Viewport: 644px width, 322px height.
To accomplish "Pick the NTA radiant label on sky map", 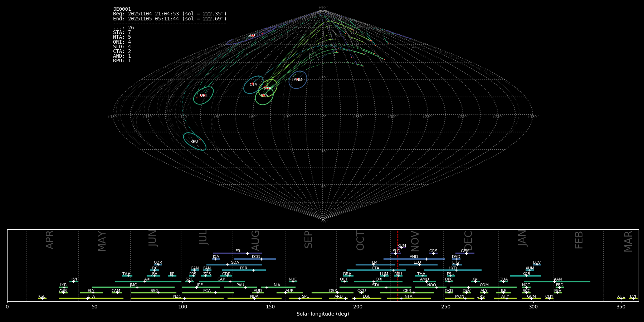I will (x=268, y=88).
